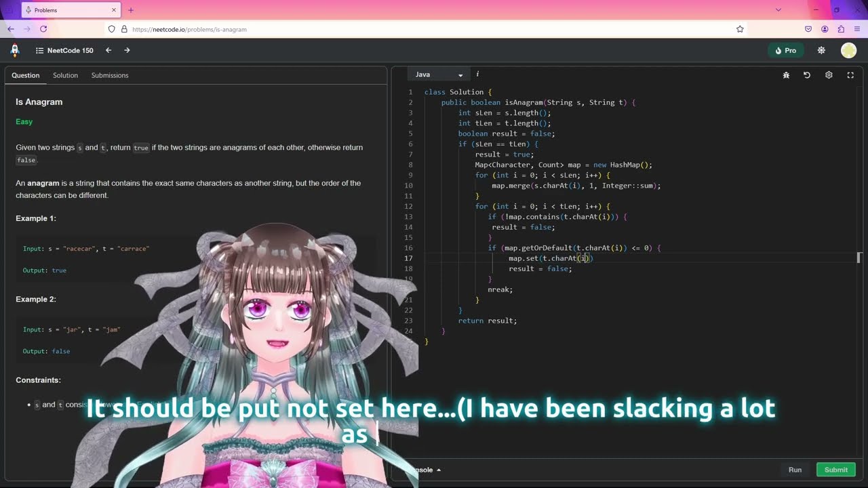
Task: Open a new browser tab
Action: (131, 10)
